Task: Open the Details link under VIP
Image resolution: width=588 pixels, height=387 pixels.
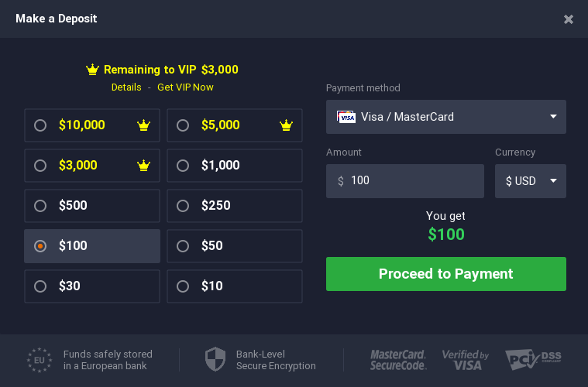Action: tap(126, 87)
